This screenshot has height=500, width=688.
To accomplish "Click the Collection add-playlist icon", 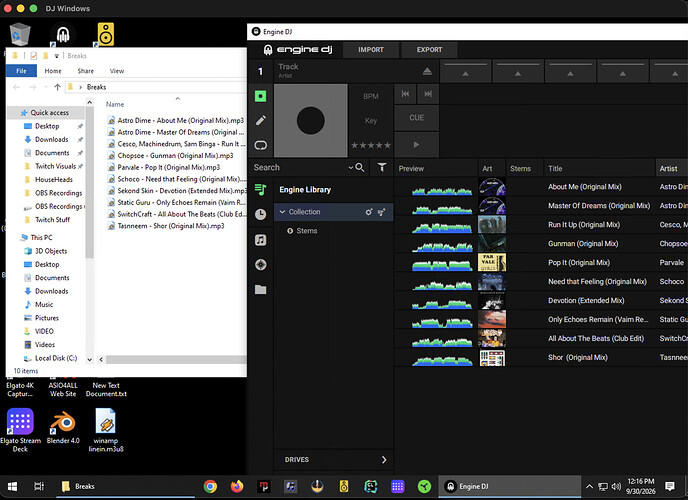I will click(381, 212).
